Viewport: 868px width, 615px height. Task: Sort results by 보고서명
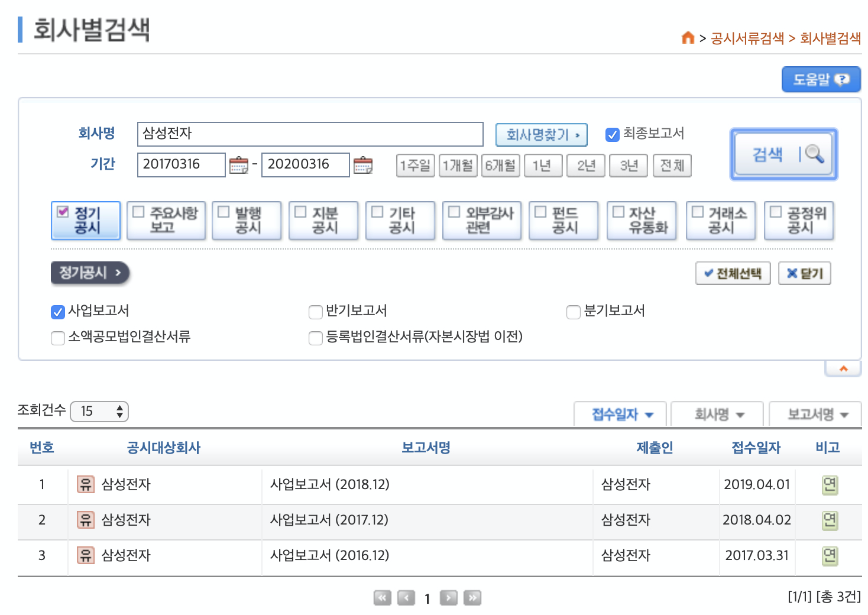816,414
